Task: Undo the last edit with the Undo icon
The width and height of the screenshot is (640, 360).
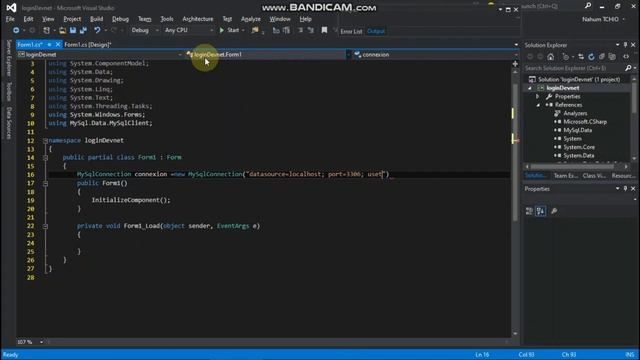Action: coord(97,30)
